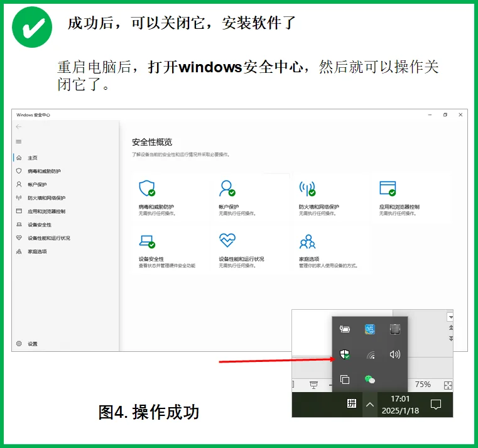Open the notification action center icon
This screenshot has width=478, height=448.
click(x=436, y=405)
